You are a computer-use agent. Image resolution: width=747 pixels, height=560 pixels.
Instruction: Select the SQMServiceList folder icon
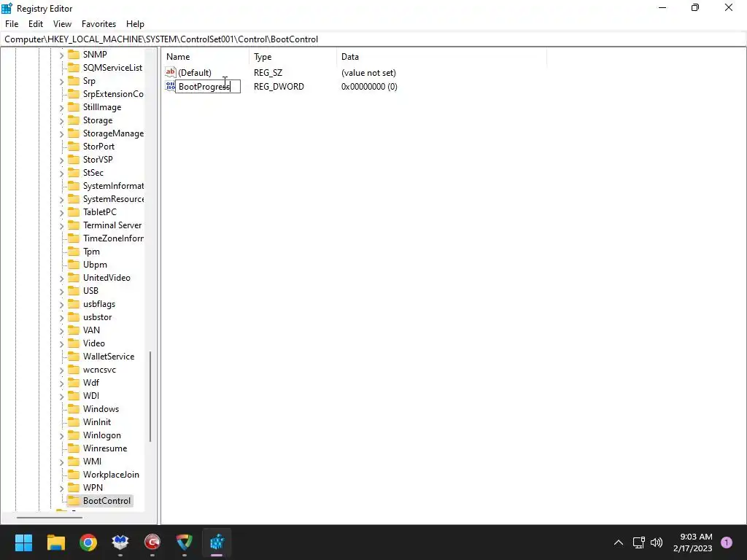point(74,67)
